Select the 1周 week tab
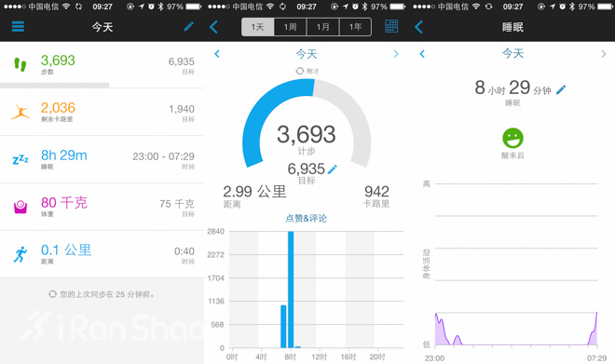 point(290,27)
